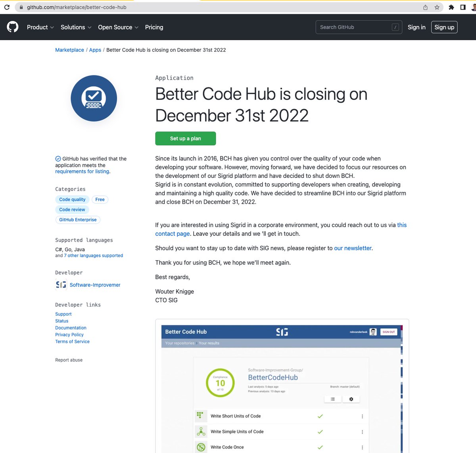
Task: Bookmark the page with star icon
Action: pos(437,7)
